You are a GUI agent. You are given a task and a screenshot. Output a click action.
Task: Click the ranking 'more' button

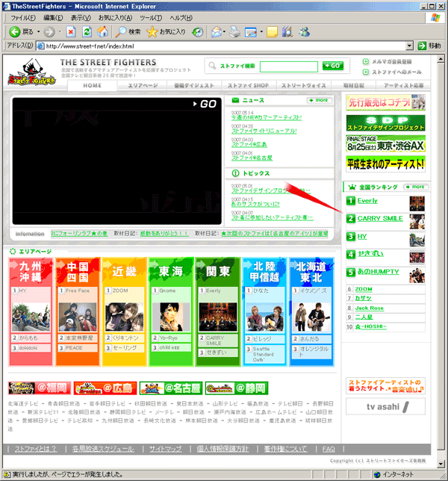pyautogui.click(x=415, y=187)
